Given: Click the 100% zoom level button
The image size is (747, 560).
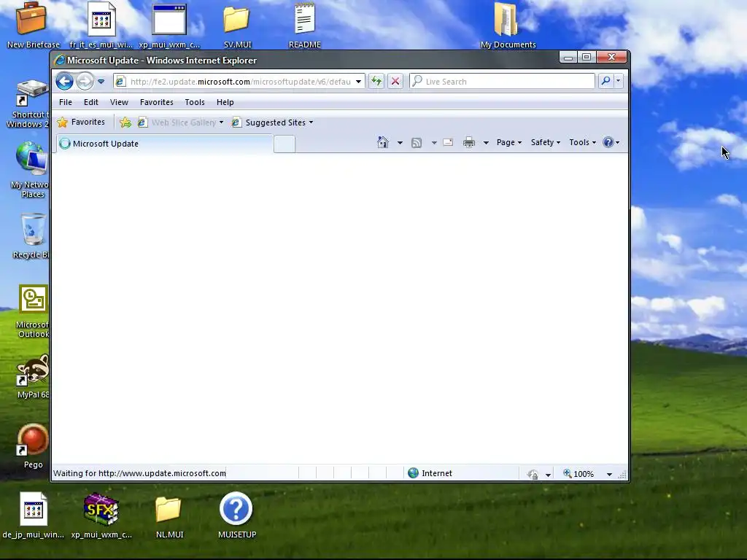Looking at the screenshot, I should 578,474.
